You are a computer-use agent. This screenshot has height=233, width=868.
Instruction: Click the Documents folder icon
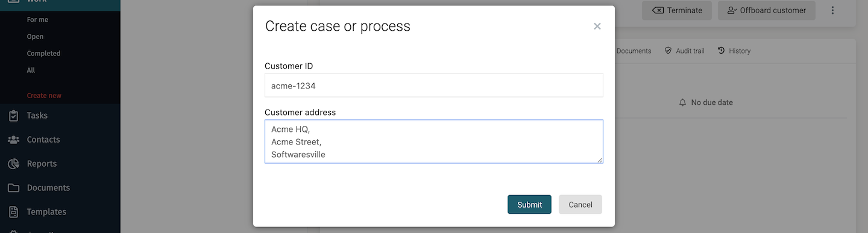tap(13, 188)
